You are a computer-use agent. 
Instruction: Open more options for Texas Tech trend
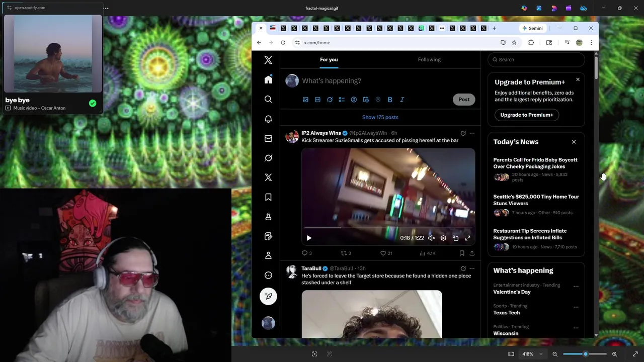pos(576,307)
